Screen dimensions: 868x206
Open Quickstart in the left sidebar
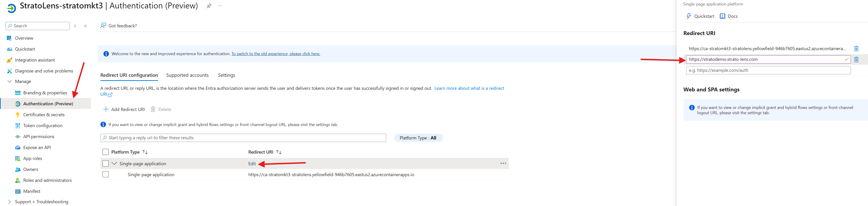tap(25, 49)
